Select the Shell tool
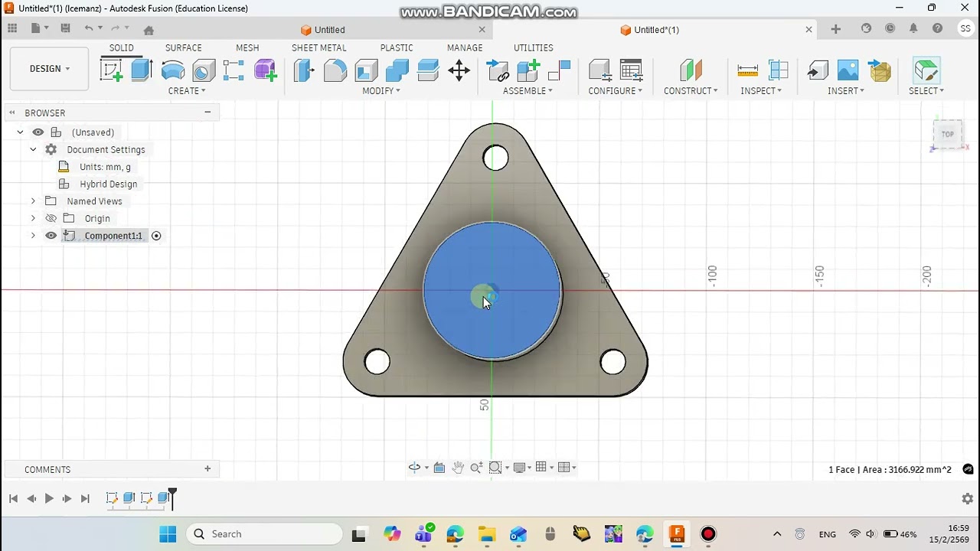980x551 pixels. pos(366,70)
